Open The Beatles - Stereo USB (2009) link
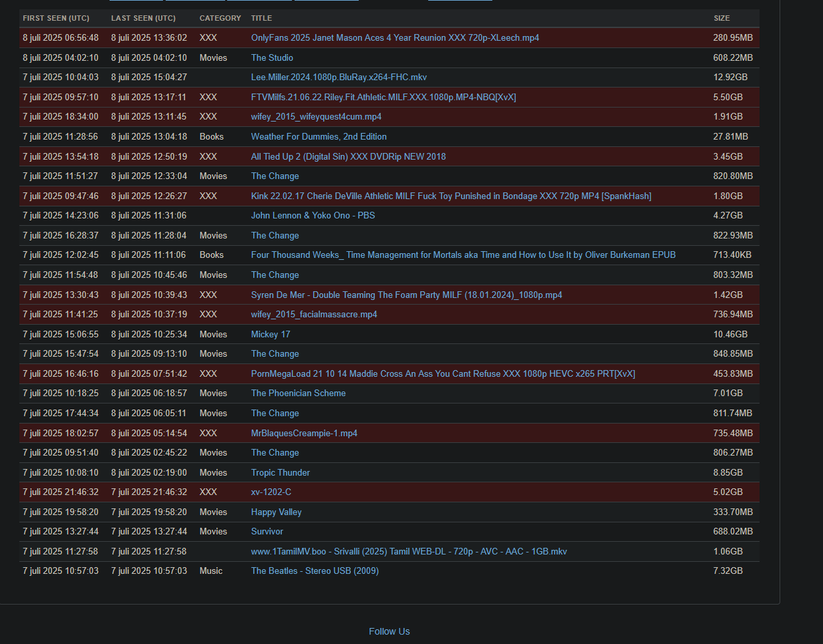This screenshot has height=644, width=823. pyautogui.click(x=315, y=571)
